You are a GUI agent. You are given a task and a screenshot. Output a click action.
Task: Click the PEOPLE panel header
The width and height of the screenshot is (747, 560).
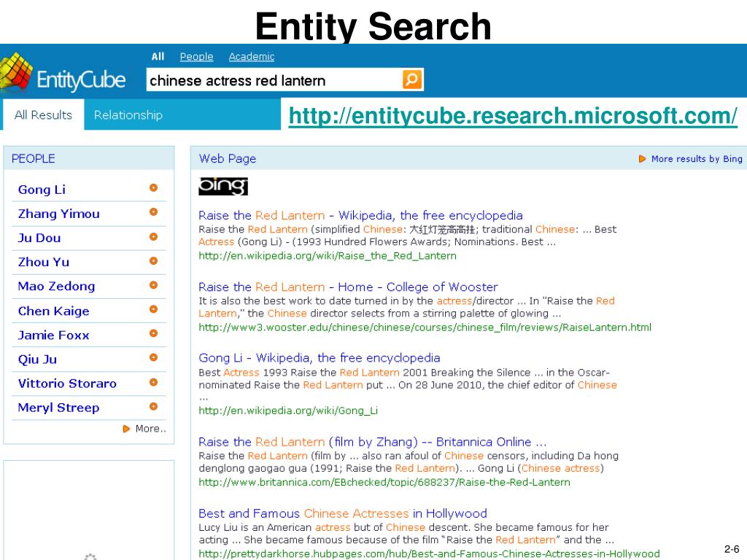point(88,158)
